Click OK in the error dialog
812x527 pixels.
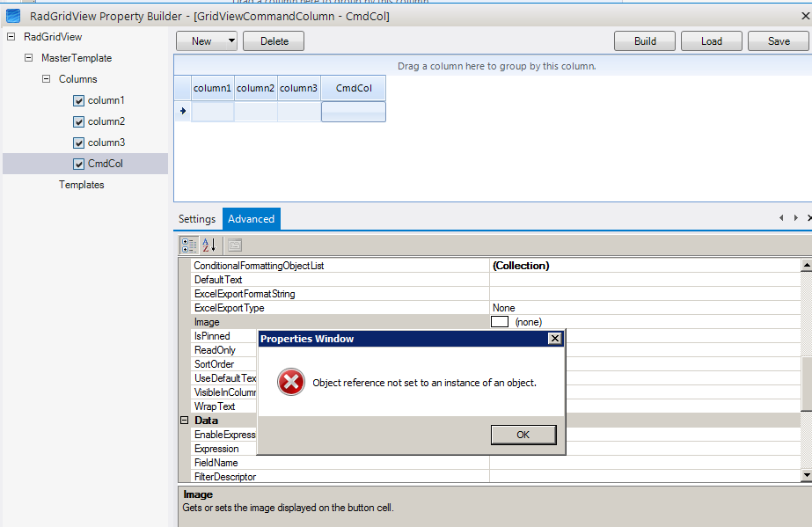coord(523,435)
